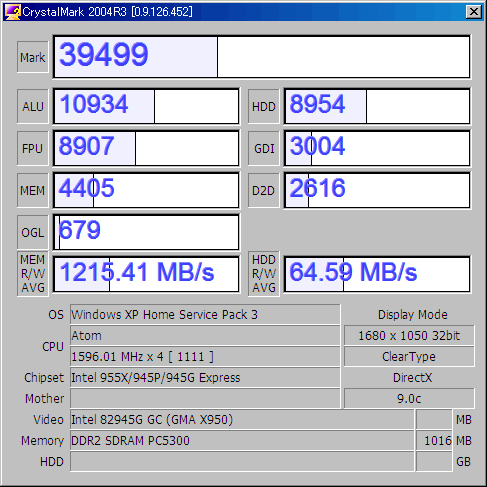The image size is (487, 487).
Task: Select the total Mark score bar 39499
Action: coord(262,57)
